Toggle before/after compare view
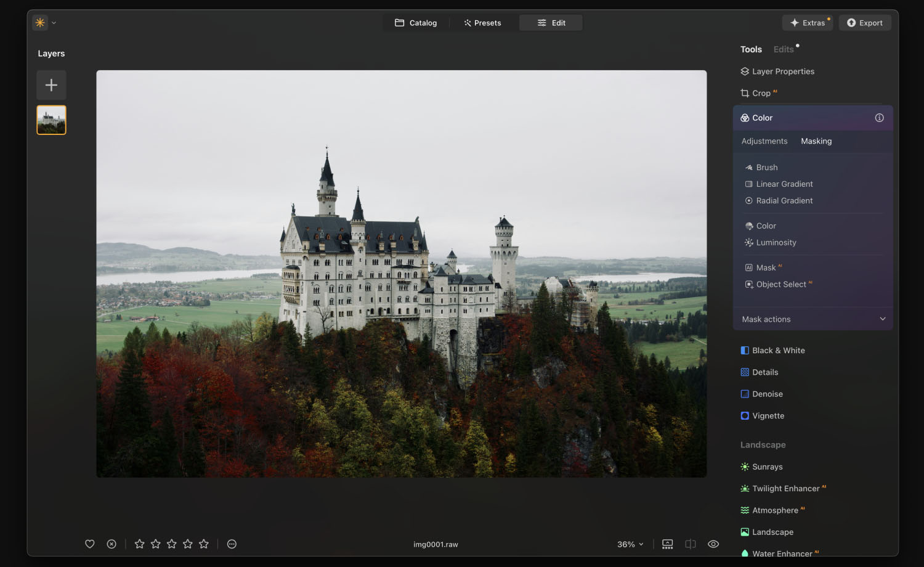The image size is (924, 567). coord(691,544)
